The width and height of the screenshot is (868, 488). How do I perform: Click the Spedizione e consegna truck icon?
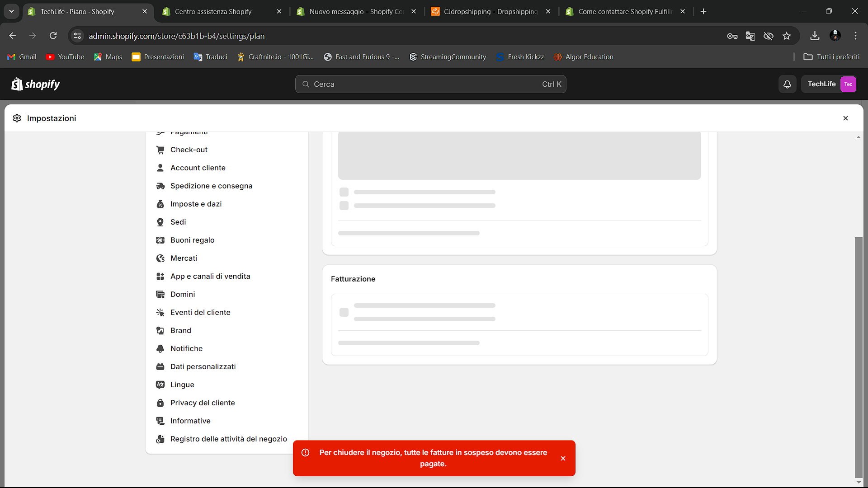(160, 186)
